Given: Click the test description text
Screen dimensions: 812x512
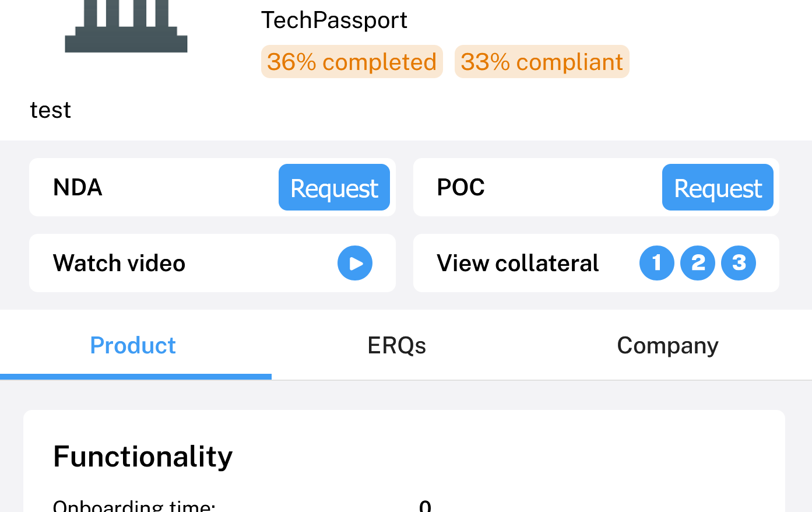Looking at the screenshot, I should point(51,110).
